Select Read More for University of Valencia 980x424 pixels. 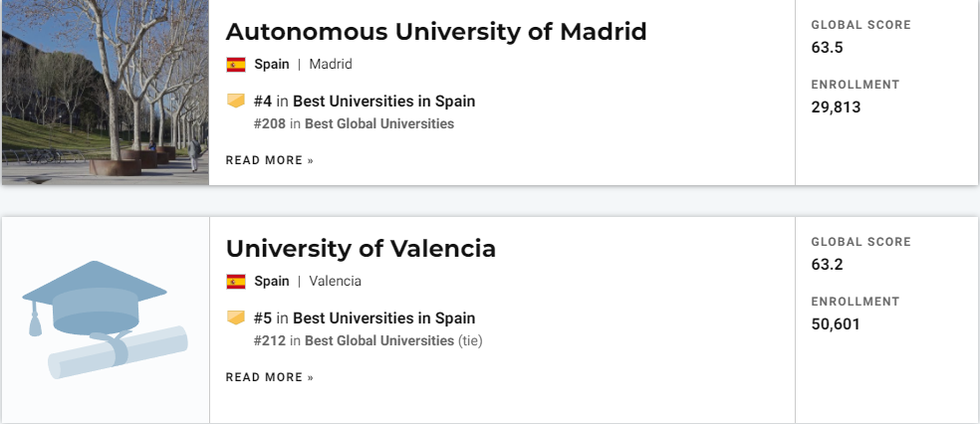(269, 377)
